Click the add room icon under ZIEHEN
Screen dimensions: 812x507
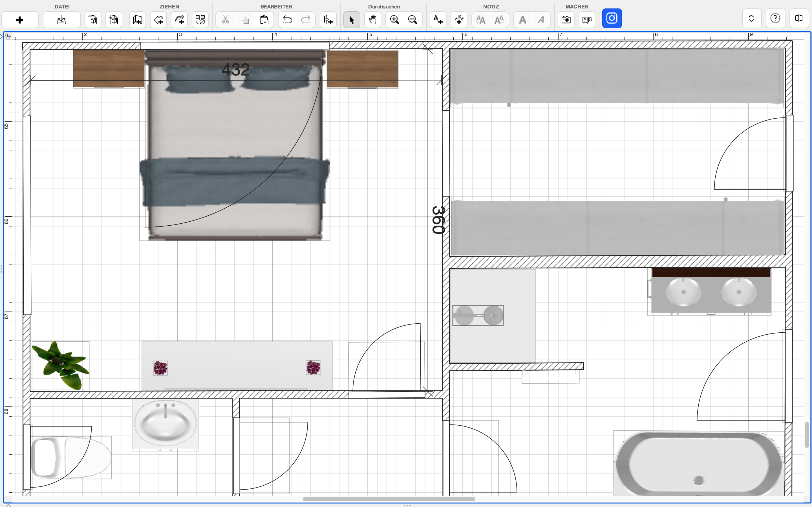[138, 20]
